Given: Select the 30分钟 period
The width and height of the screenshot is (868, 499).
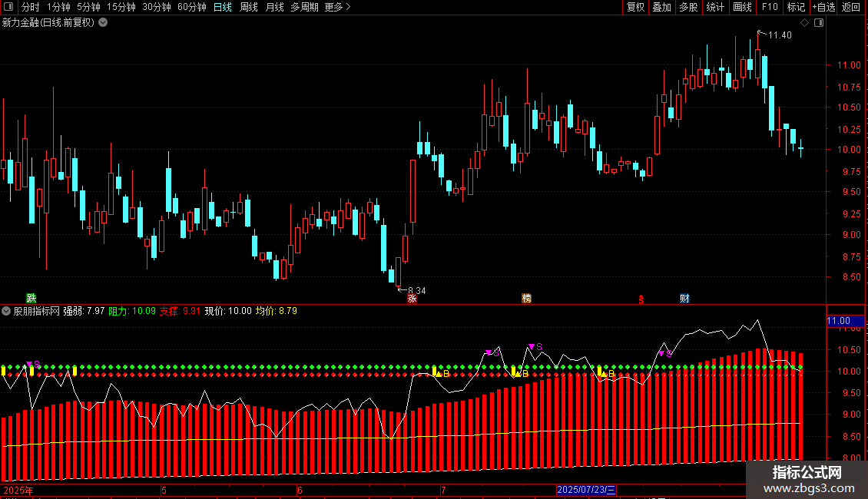Looking at the screenshot, I should click(156, 7).
